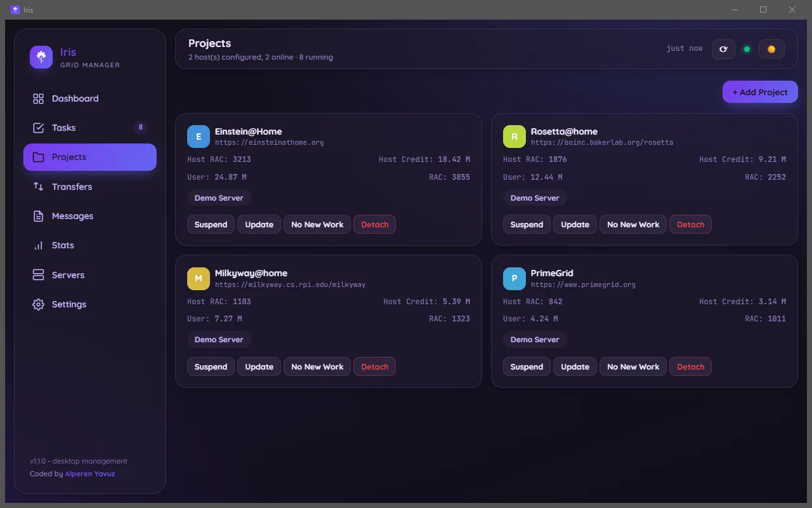Click the Rosetta@home green R avatar
The width and height of the screenshot is (812, 508).
(x=514, y=137)
